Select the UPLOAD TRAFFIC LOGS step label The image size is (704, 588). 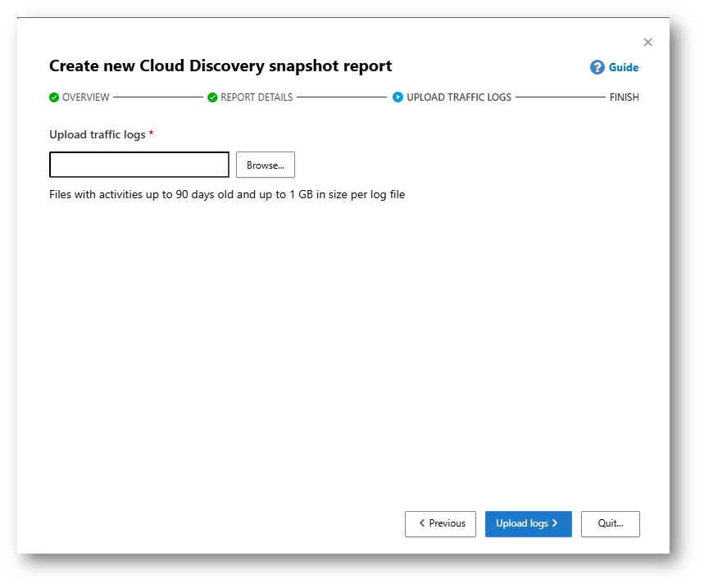(x=458, y=97)
